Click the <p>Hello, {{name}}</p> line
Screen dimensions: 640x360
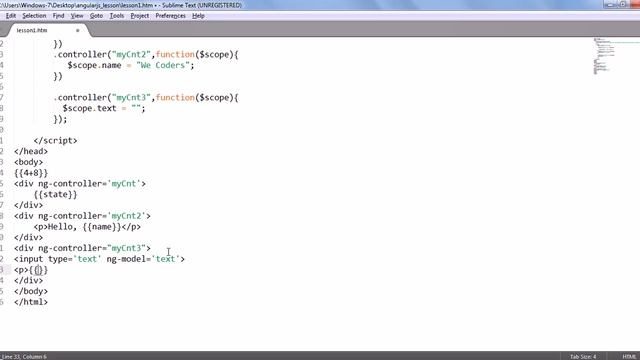(87, 227)
